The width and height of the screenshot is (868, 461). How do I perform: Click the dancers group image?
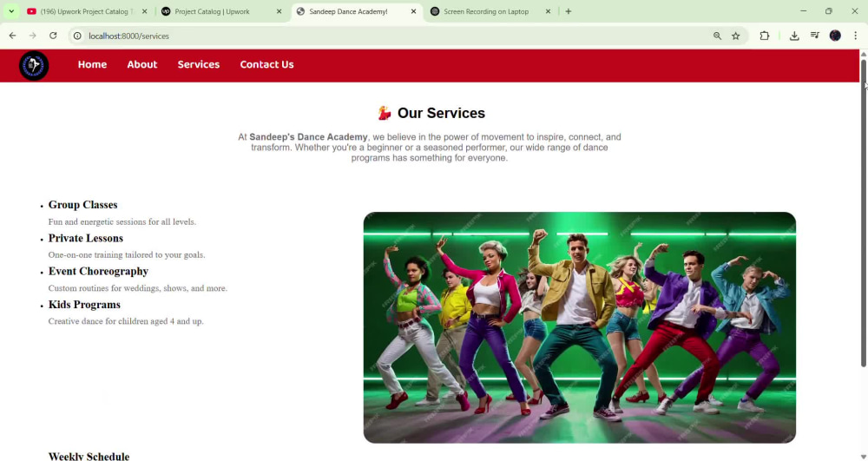(x=580, y=327)
